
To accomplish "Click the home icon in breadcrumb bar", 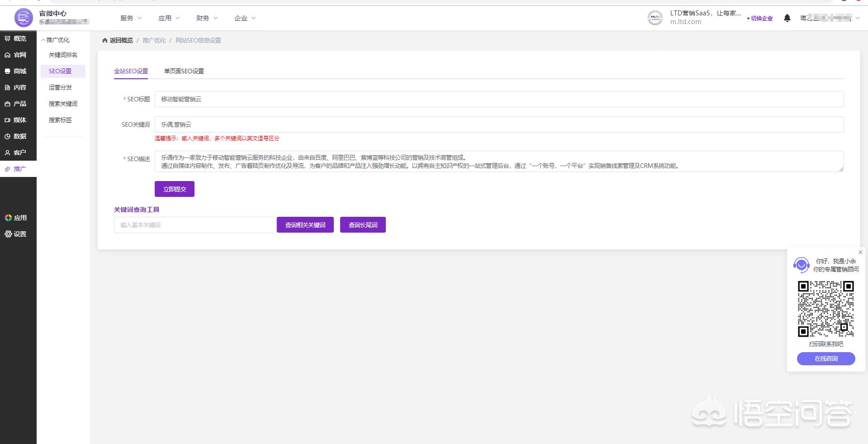I will coord(104,40).
